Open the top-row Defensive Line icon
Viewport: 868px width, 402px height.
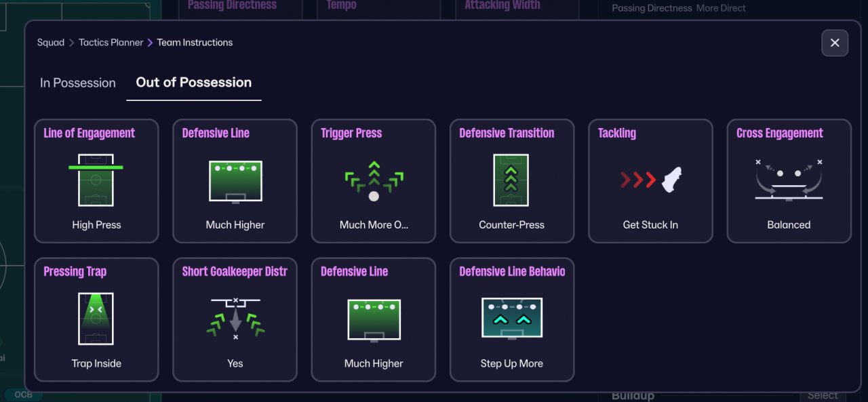tap(235, 181)
